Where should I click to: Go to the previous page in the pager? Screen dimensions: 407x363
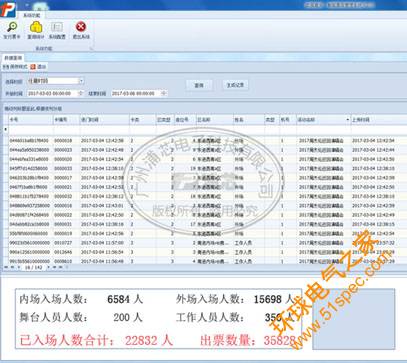(18, 267)
